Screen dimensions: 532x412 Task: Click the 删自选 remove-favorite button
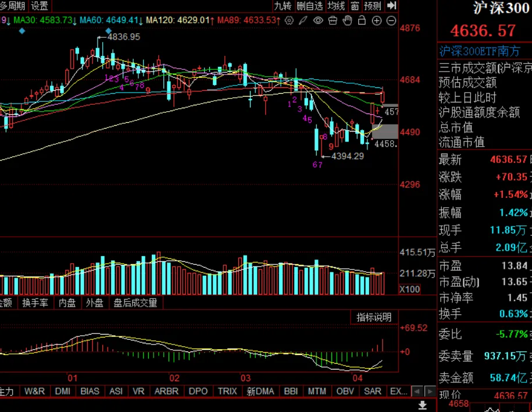pyautogui.click(x=310, y=6)
